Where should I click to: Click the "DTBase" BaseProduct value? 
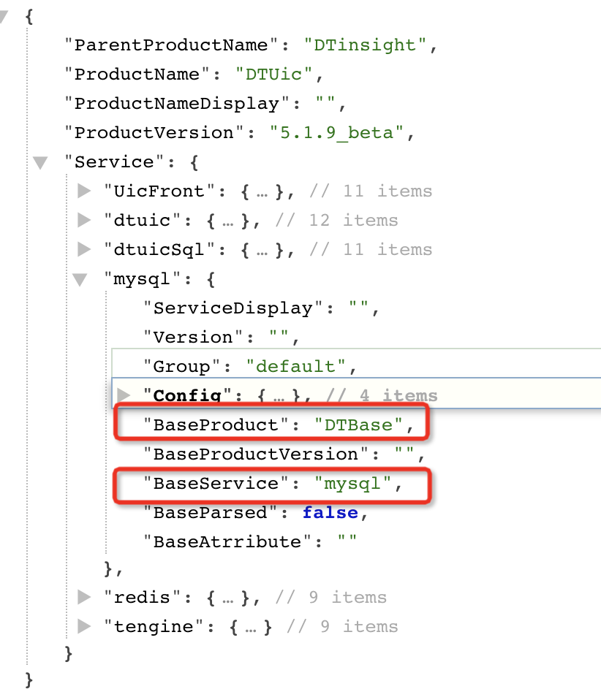coord(358,425)
